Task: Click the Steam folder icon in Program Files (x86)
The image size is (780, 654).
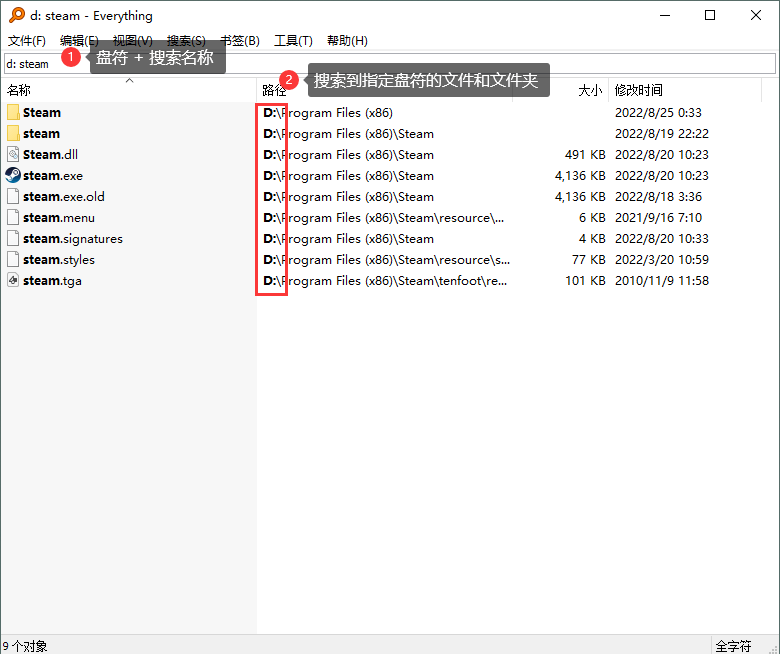Action: [x=13, y=112]
